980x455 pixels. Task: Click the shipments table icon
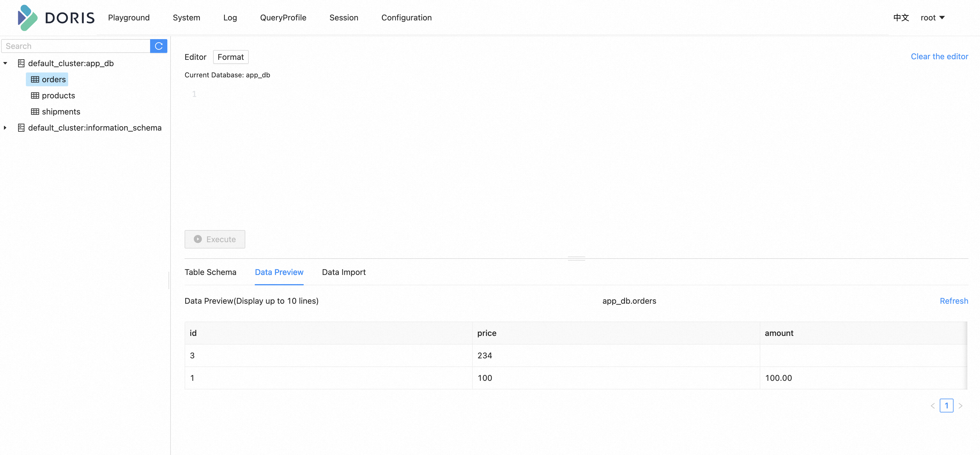[x=35, y=112]
